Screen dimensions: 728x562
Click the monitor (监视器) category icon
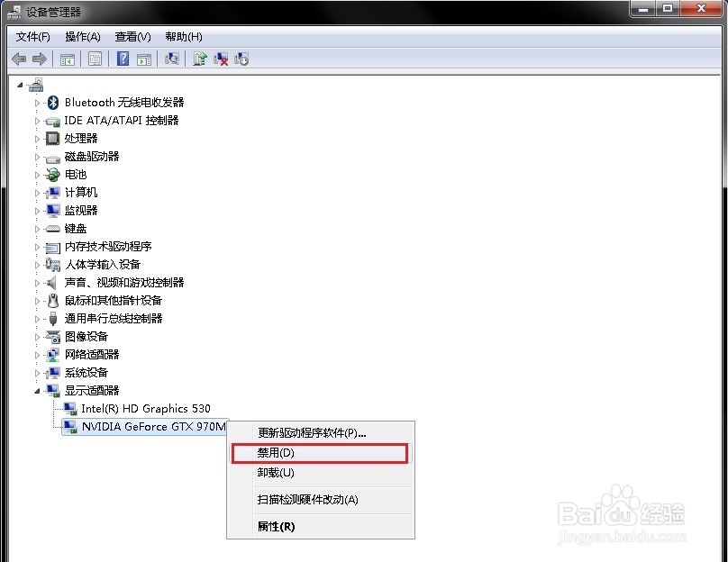tap(53, 211)
